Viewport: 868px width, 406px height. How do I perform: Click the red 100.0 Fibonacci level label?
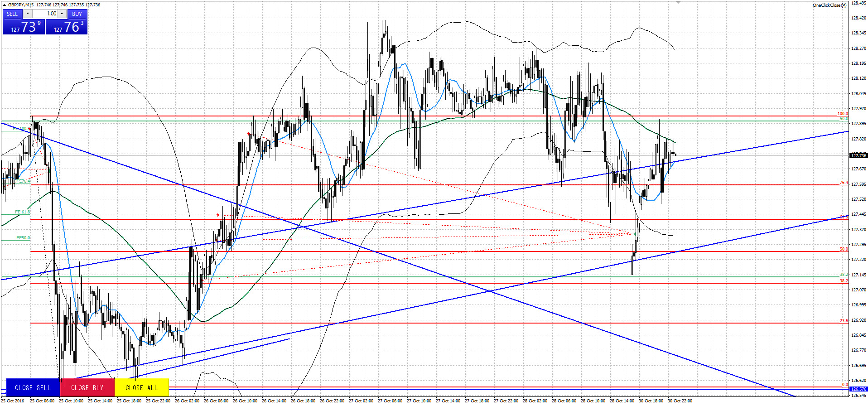(x=843, y=114)
